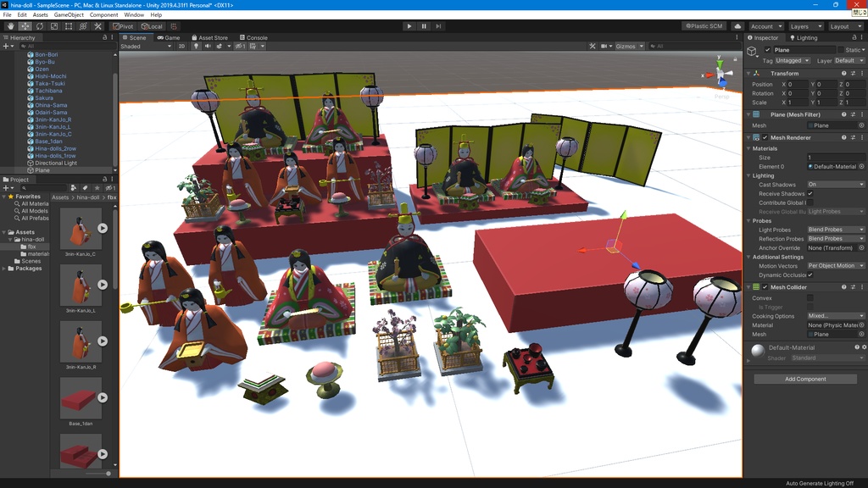Open the GameObject menu

pos(69,15)
